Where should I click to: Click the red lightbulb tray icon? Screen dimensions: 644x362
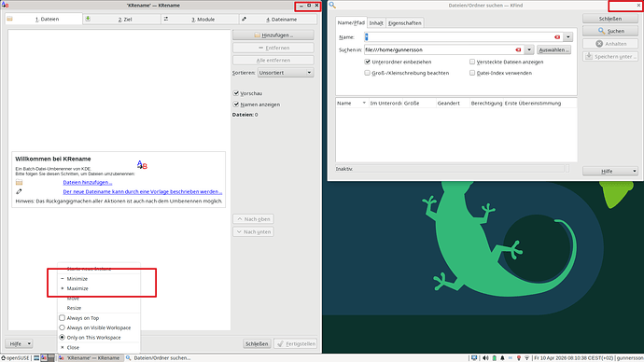point(519,358)
